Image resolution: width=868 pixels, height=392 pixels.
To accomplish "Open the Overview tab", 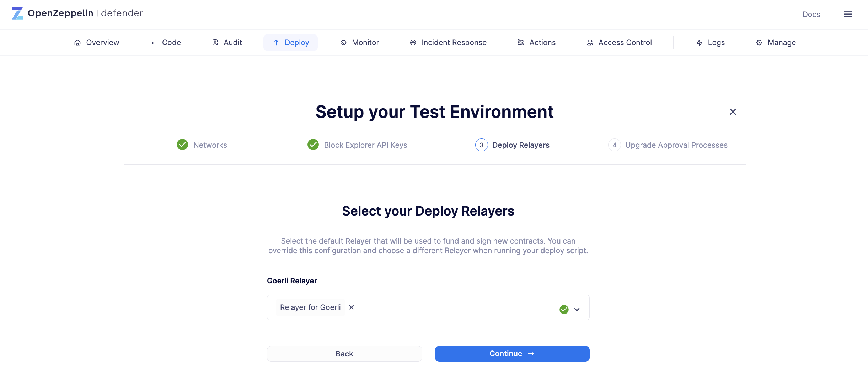I will tap(96, 43).
